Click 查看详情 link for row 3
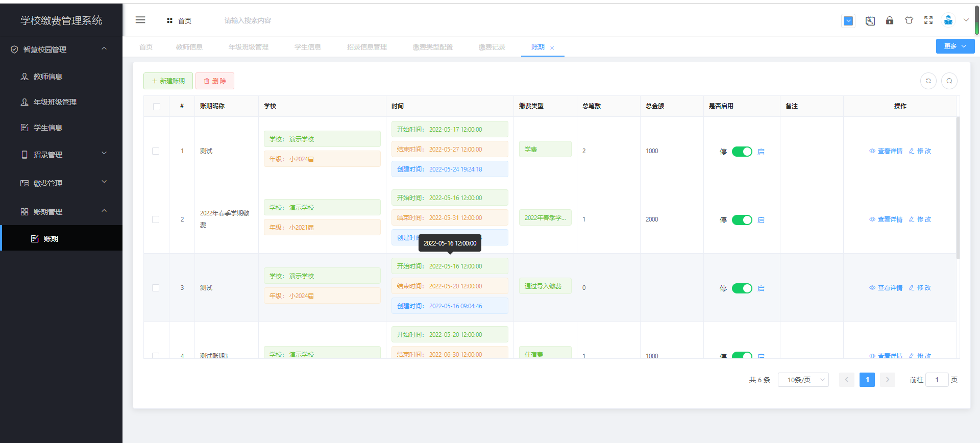The image size is (980, 443). pyautogui.click(x=886, y=288)
